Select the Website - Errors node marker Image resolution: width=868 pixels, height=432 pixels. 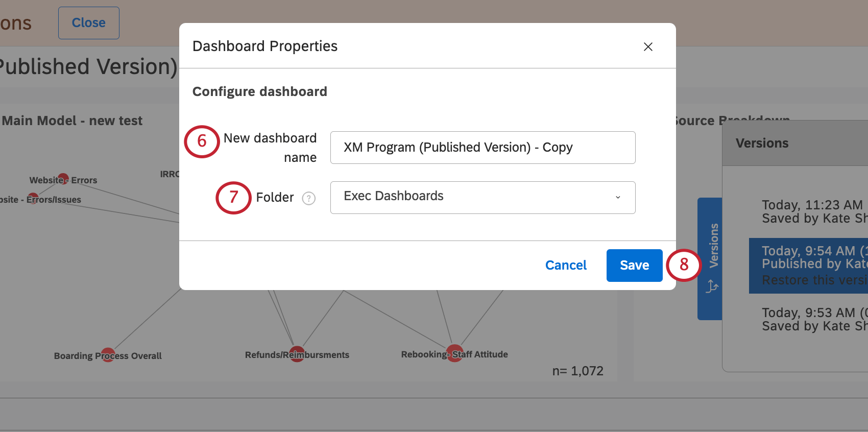point(62,179)
